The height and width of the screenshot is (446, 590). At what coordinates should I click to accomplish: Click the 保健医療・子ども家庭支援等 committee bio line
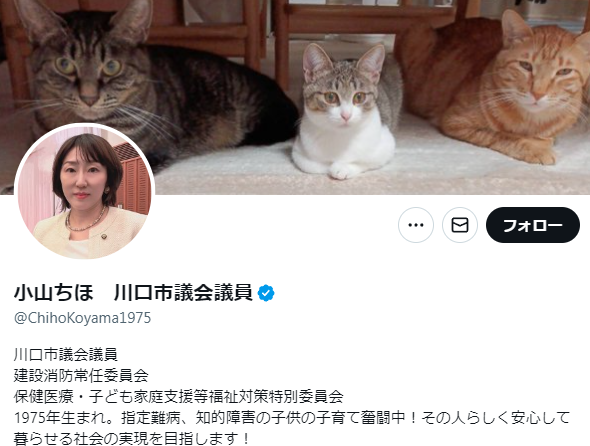pos(179,397)
